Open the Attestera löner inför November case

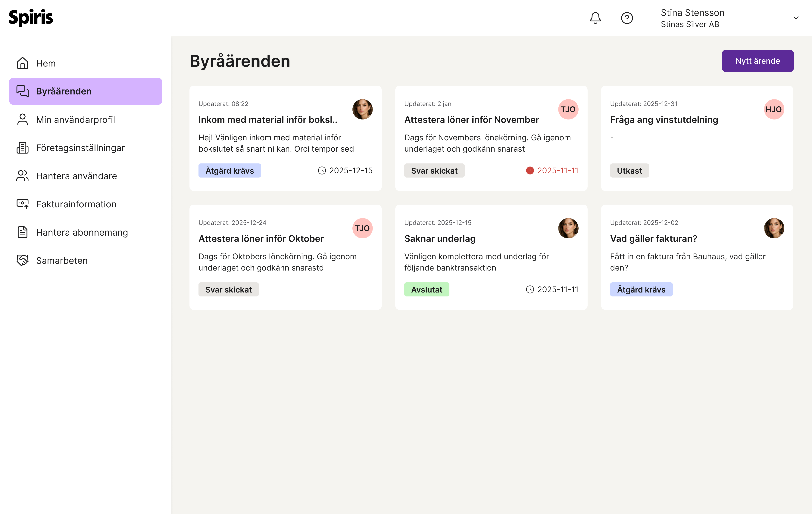pos(471,120)
